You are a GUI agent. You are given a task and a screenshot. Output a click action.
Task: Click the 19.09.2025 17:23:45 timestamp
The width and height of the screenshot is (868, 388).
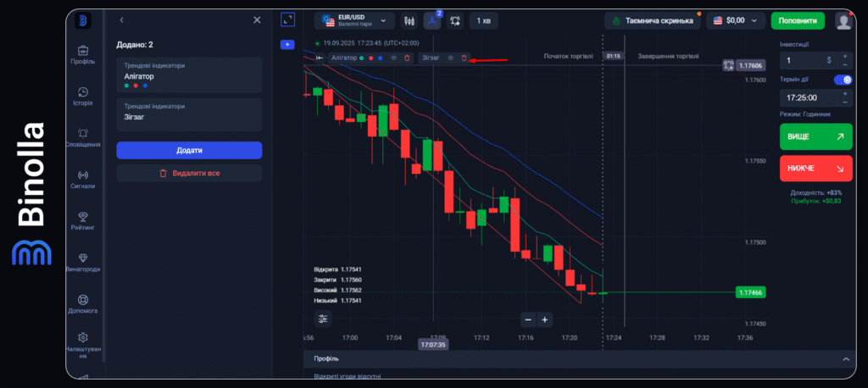point(371,42)
